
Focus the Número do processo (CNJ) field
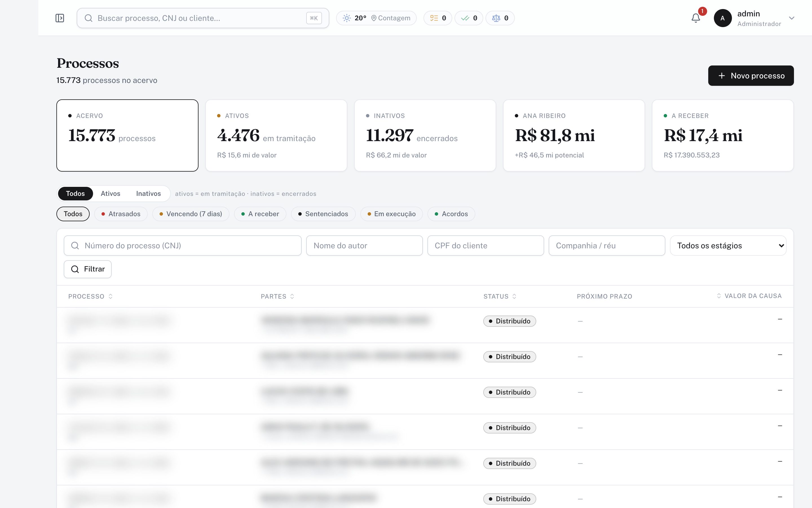pos(182,246)
